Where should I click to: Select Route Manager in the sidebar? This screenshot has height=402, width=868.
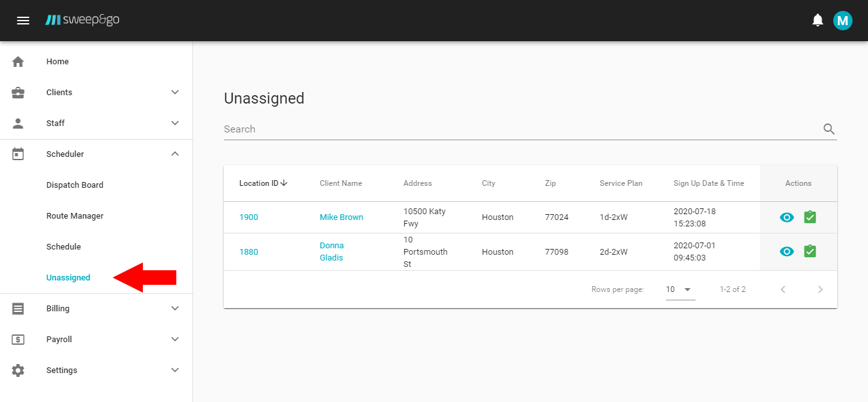tap(75, 216)
